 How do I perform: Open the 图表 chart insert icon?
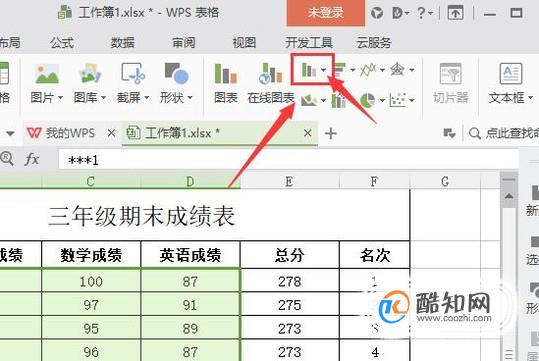[x=226, y=74]
